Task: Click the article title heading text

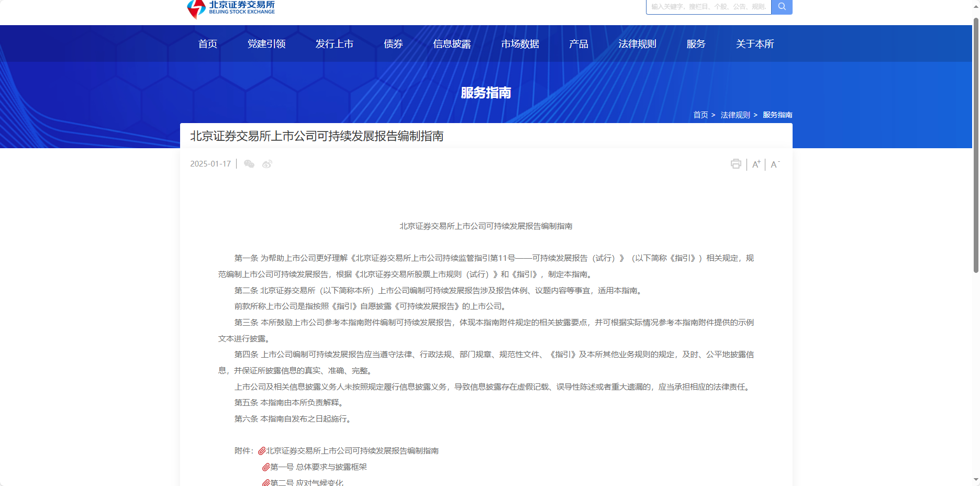Action: pyautogui.click(x=317, y=136)
